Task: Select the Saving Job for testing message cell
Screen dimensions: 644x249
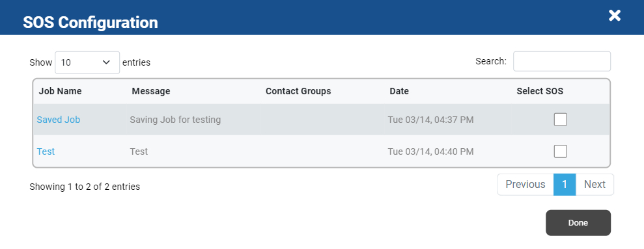Action: (175, 120)
